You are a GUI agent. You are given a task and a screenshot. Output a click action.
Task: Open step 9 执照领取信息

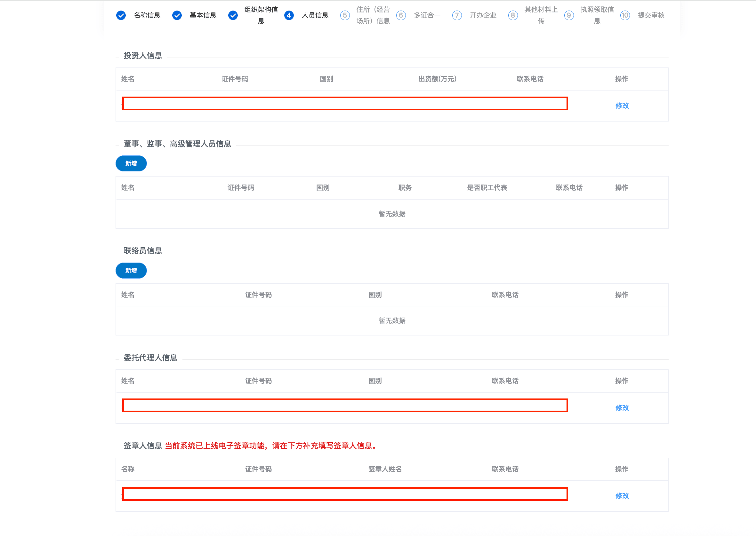point(569,15)
